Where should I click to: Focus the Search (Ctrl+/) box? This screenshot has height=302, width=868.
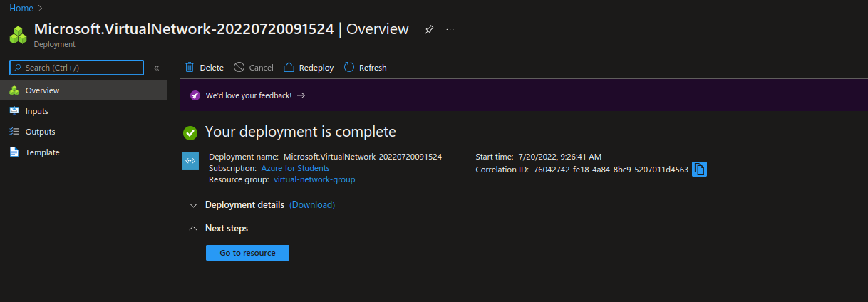tap(76, 68)
